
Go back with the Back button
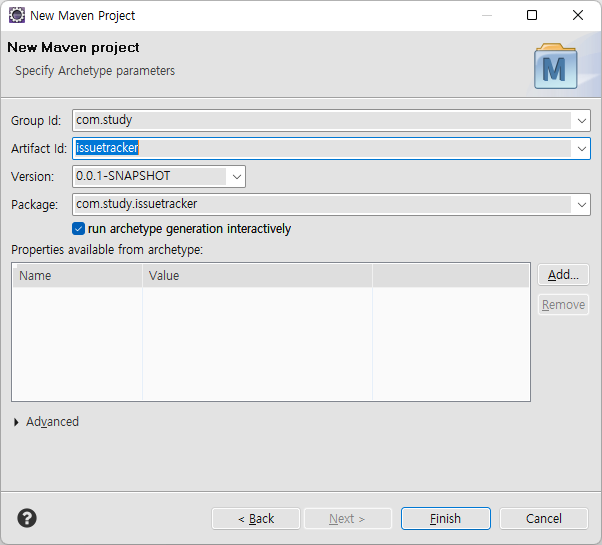pyautogui.click(x=256, y=519)
